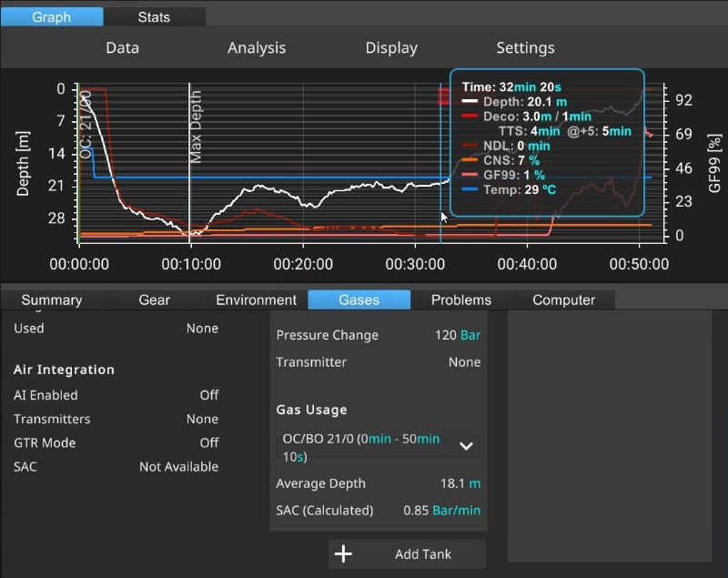728x578 pixels.
Task: Click the NDL: 0 min readout in tooltip
Action: (516, 146)
